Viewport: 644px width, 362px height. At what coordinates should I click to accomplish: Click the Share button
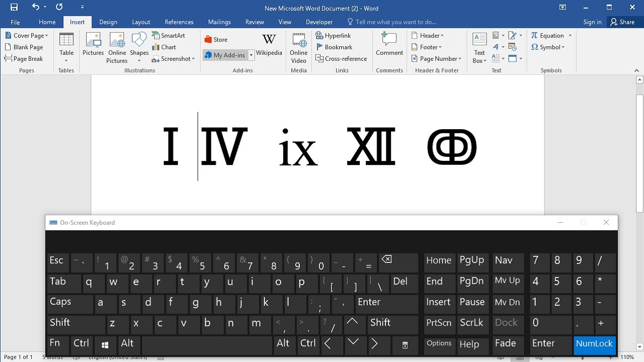point(622,22)
